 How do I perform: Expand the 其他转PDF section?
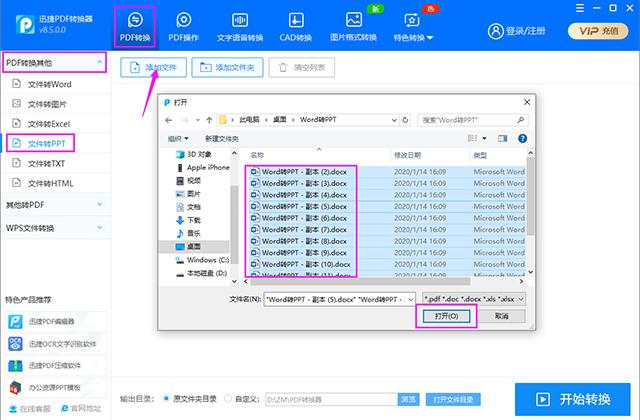pos(54,204)
